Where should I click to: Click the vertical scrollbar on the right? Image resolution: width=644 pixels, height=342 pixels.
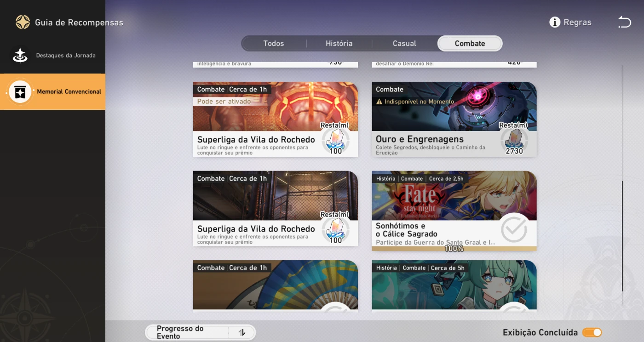coord(623,235)
